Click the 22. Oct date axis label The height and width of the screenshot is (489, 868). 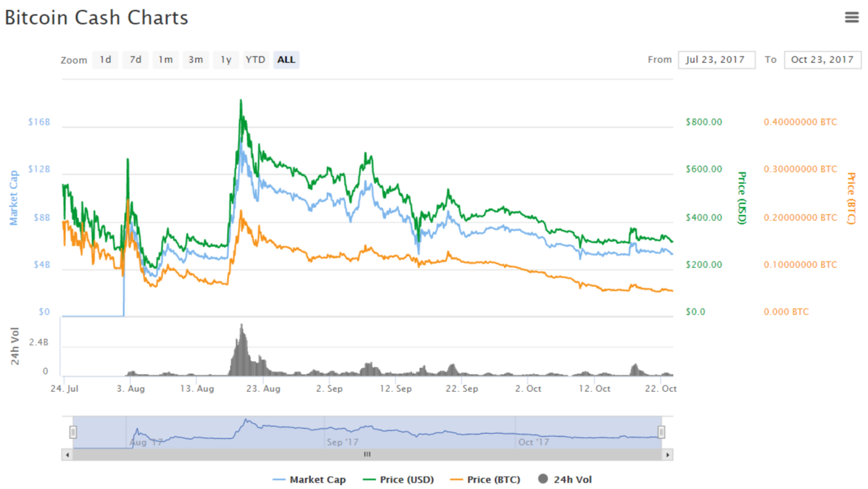pos(661,388)
